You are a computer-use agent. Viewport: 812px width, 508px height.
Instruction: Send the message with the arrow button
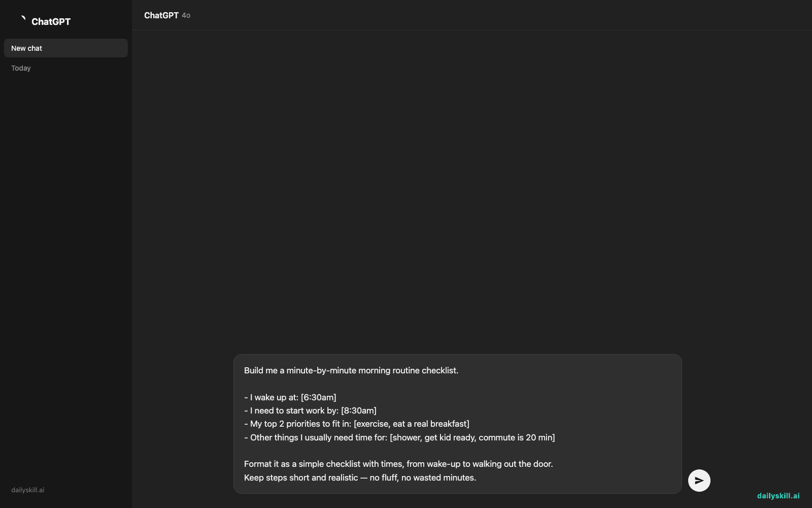point(699,481)
